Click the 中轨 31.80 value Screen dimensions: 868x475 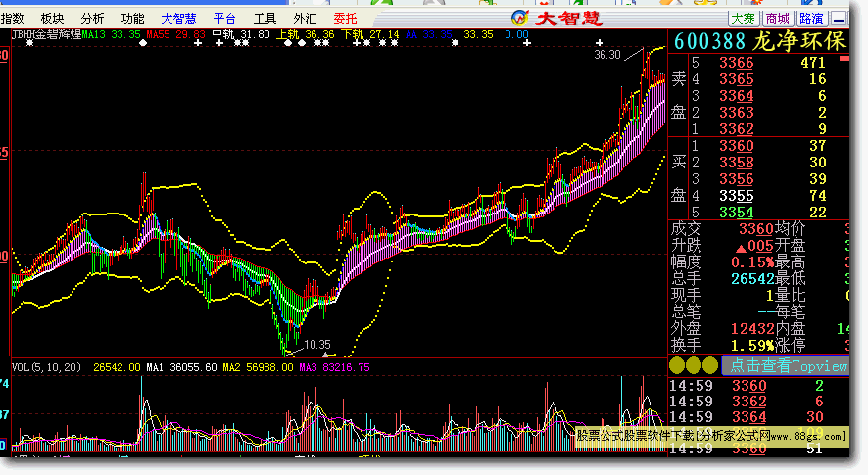[x=241, y=35]
